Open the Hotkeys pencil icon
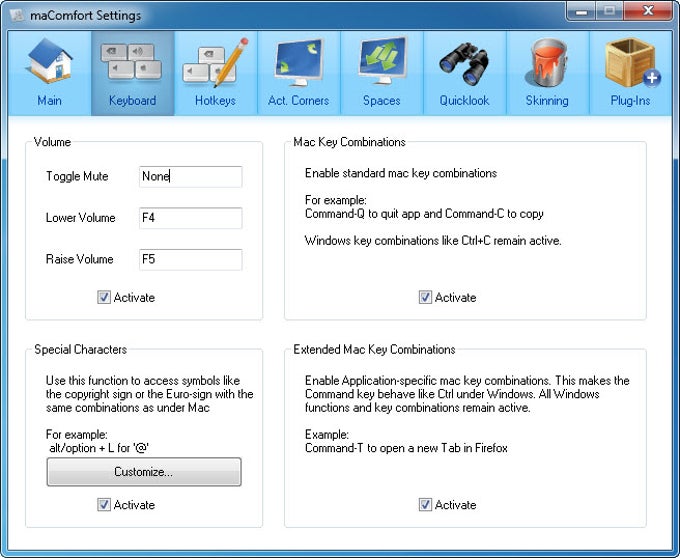Image resolution: width=680 pixels, height=558 pixels. [215, 62]
